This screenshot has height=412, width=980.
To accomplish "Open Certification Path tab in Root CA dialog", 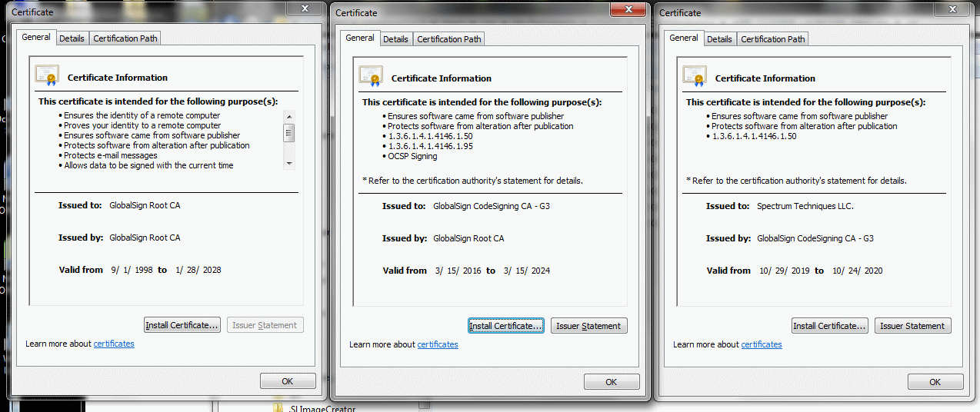I will point(125,38).
